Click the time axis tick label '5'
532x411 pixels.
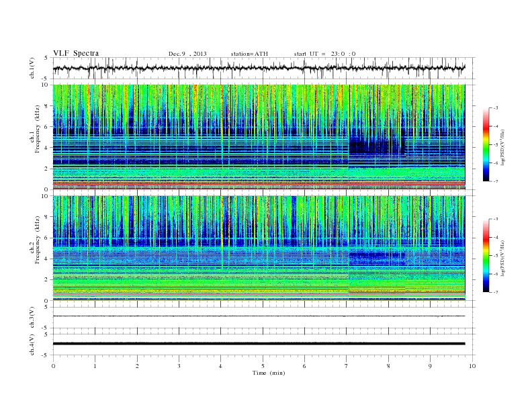(x=263, y=366)
